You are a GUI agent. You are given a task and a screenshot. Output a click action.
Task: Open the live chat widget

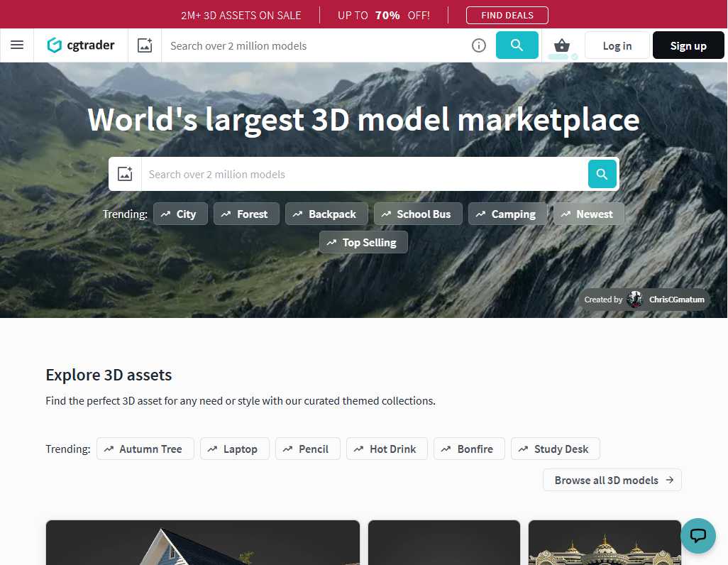pos(698,536)
